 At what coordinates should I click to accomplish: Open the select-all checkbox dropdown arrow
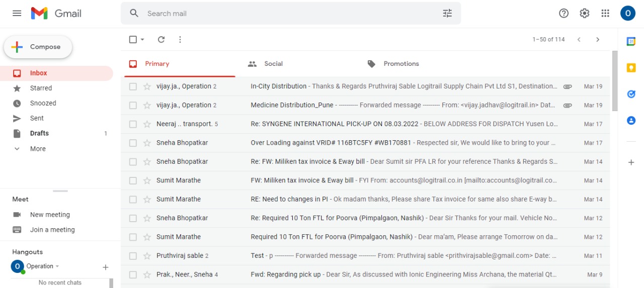[x=142, y=40]
